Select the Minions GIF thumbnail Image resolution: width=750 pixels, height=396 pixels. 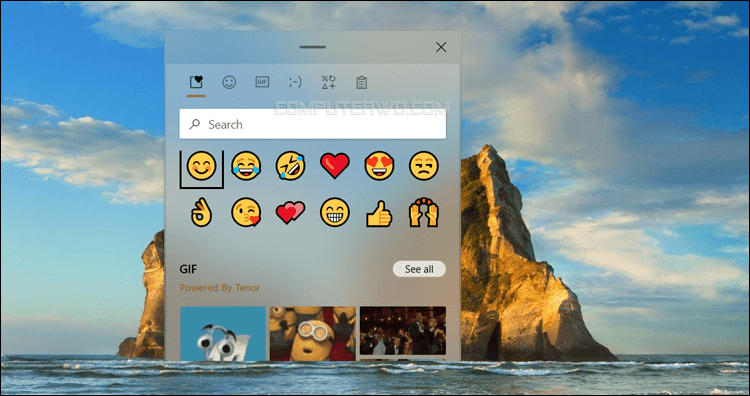tap(313, 333)
